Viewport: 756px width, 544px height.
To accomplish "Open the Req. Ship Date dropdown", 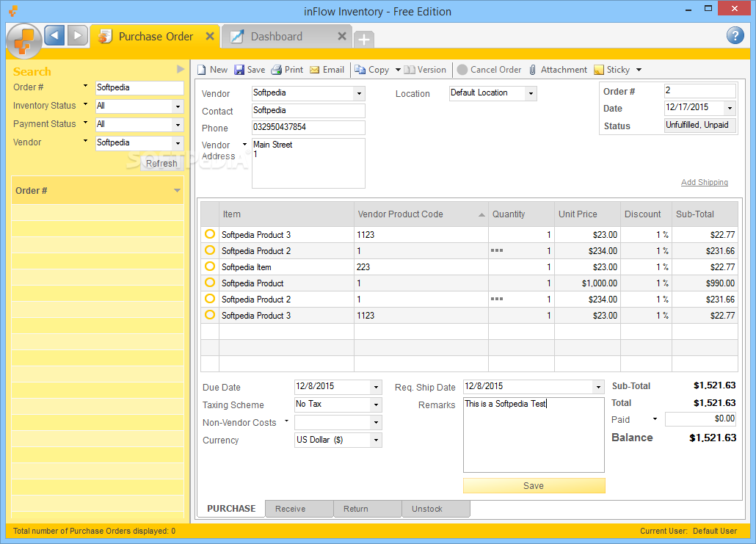I will [x=598, y=388].
